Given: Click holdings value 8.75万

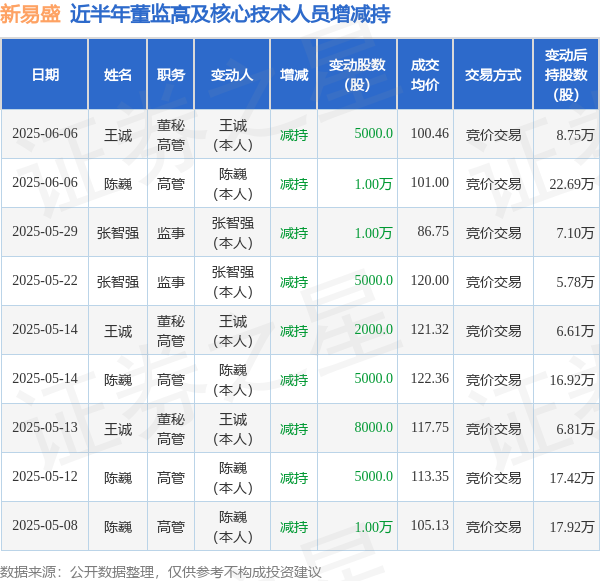Looking at the screenshot, I should click(575, 135).
